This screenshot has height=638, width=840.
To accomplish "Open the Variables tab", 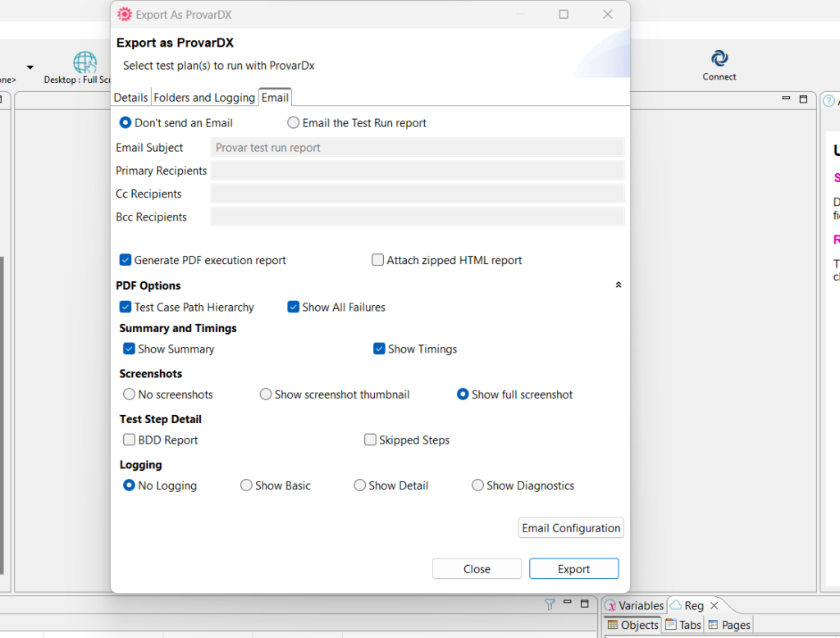I will click(635, 605).
